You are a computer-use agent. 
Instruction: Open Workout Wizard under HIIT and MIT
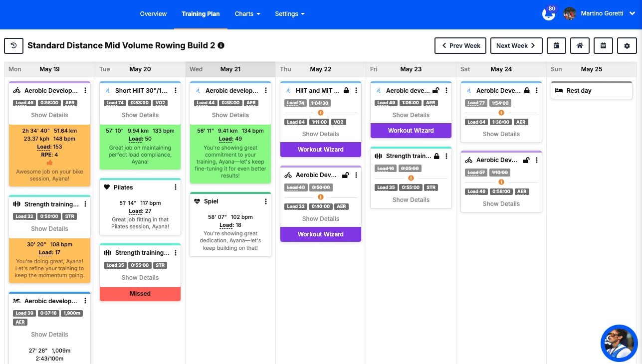tap(321, 150)
